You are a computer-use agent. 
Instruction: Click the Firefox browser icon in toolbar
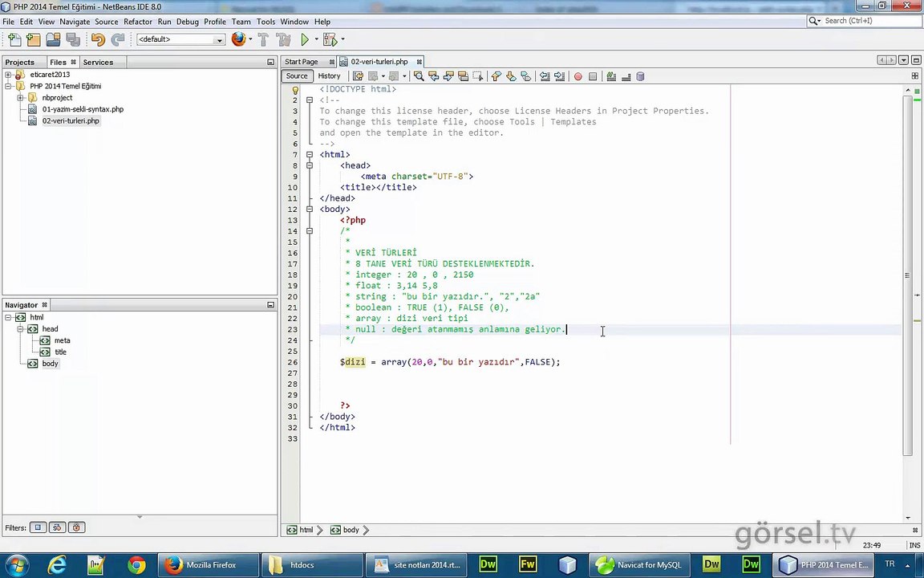point(238,39)
